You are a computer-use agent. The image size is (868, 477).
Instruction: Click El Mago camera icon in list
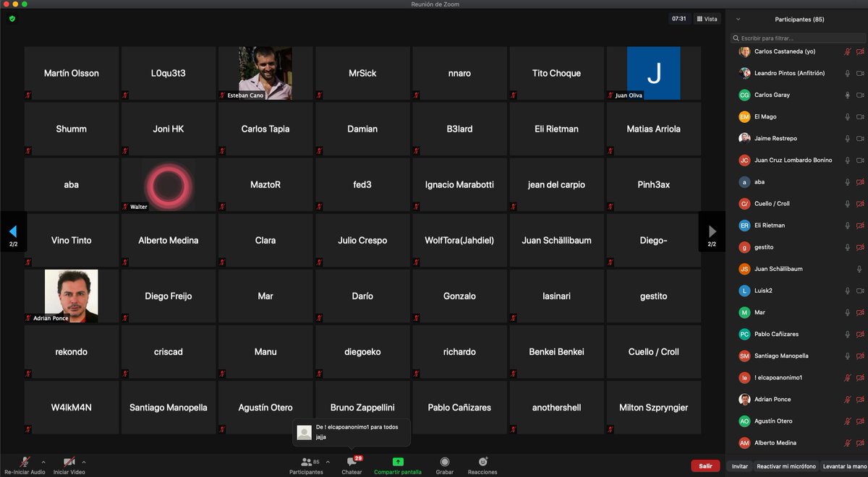pyautogui.click(x=860, y=116)
